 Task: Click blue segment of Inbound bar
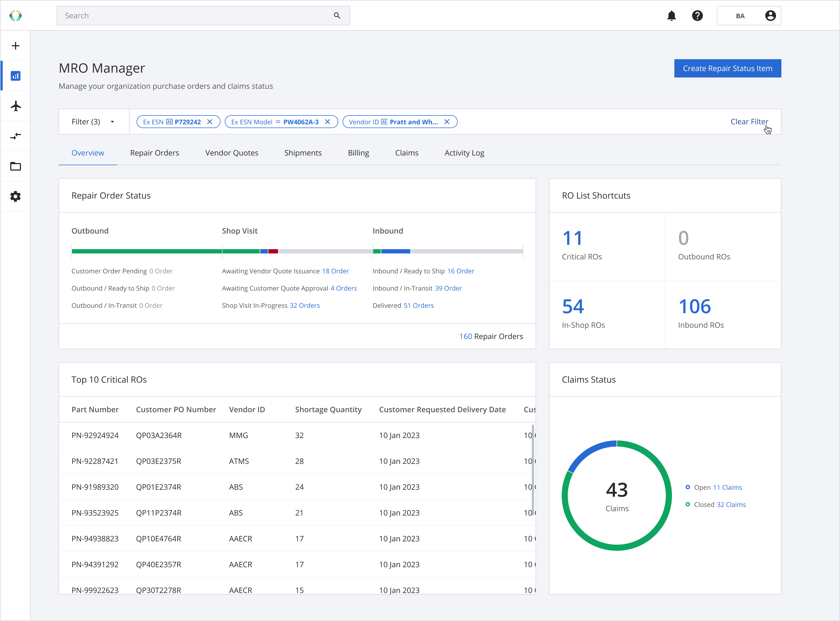pyautogui.click(x=396, y=251)
